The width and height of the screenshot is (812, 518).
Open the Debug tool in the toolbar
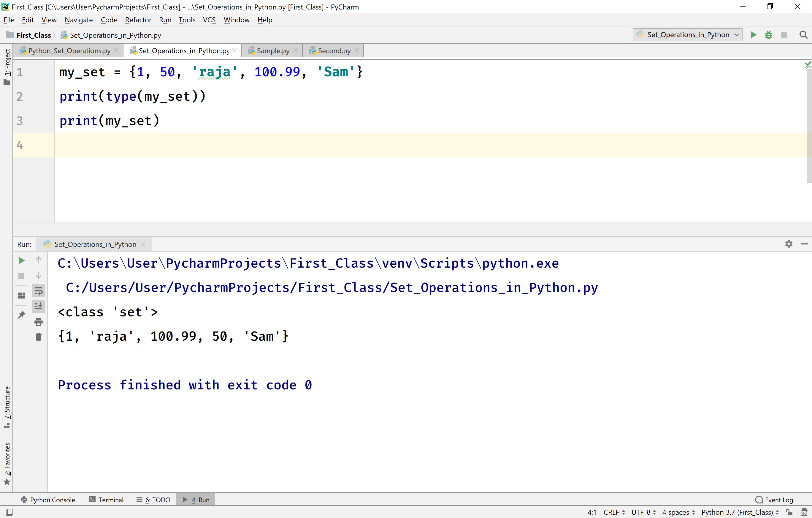point(769,35)
